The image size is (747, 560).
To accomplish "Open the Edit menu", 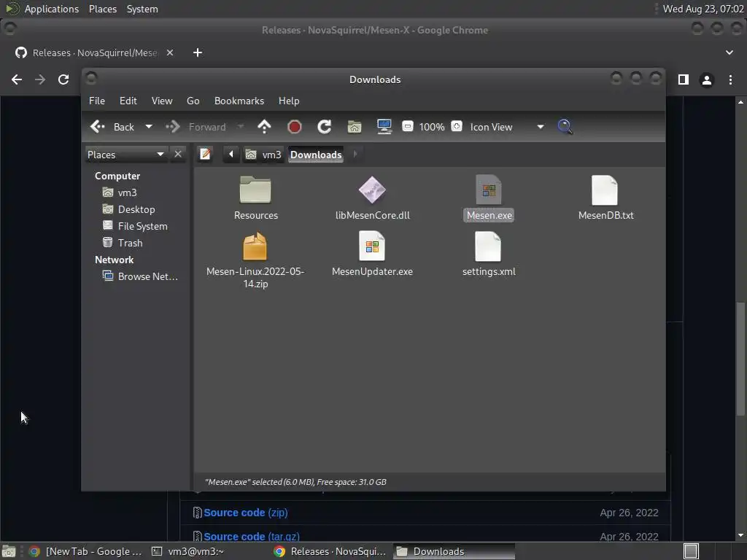I will tap(128, 101).
